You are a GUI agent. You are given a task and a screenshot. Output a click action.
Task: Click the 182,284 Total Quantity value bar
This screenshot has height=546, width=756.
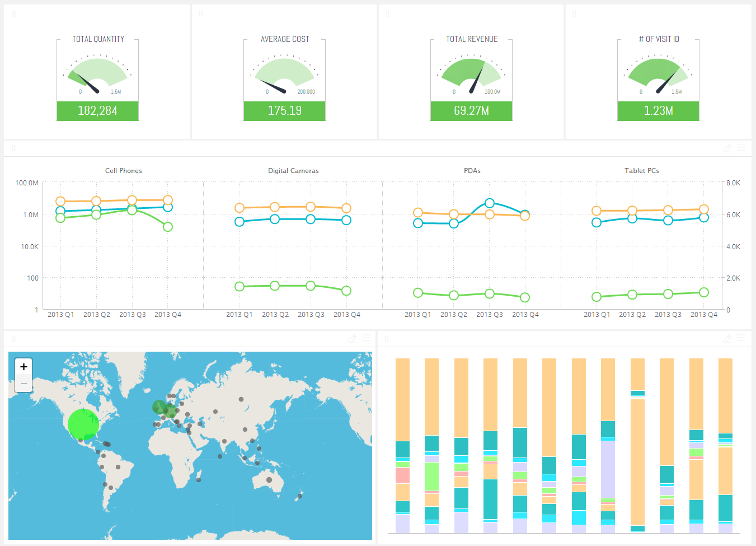[97, 111]
